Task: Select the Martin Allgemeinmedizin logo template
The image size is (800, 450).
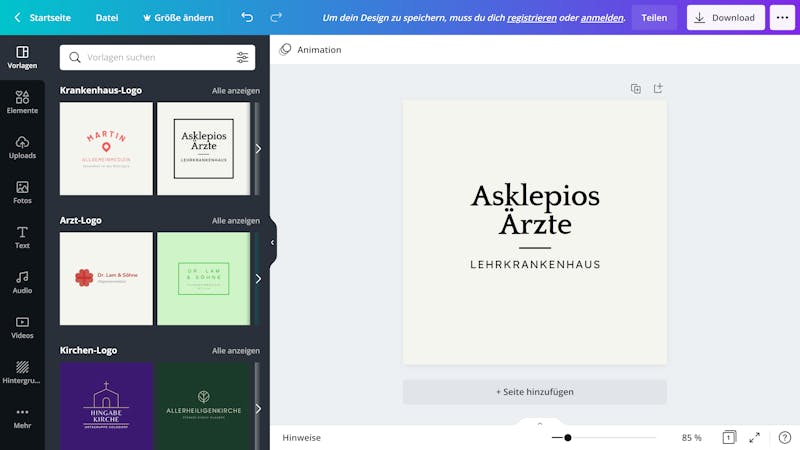Action: [x=106, y=148]
